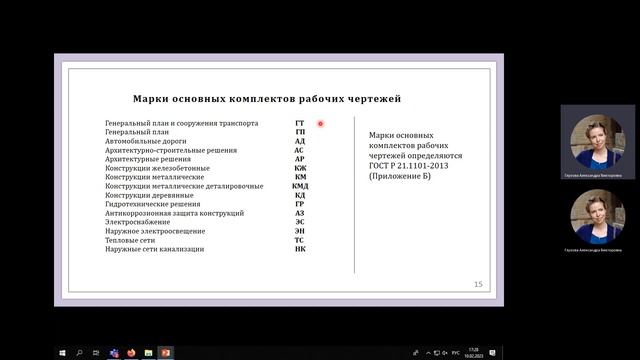640x360 pixels.
Task: Click row Наружное электроосвещение
Action: pos(155,231)
